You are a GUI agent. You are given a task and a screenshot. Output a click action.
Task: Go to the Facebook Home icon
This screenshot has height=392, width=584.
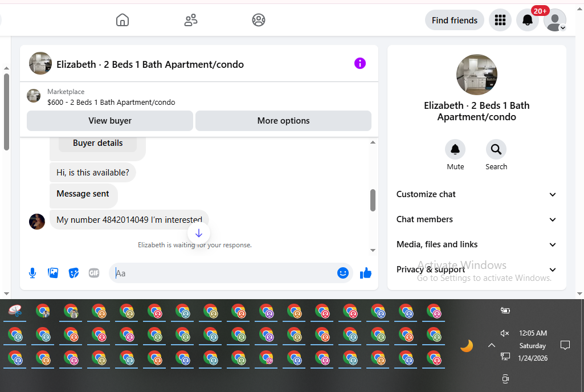(x=122, y=20)
